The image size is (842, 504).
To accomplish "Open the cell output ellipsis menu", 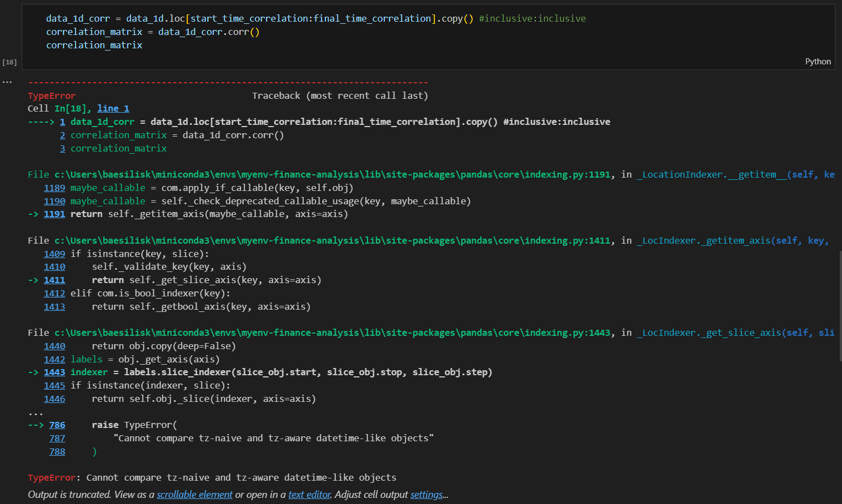I will 7,82.
